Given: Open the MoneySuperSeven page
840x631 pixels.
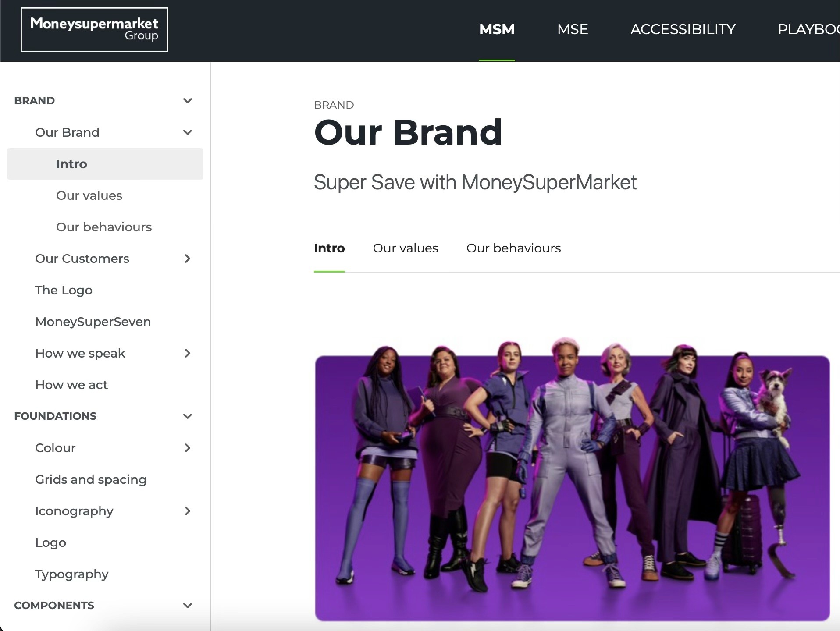Looking at the screenshot, I should pyautogui.click(x=93, y=321).
